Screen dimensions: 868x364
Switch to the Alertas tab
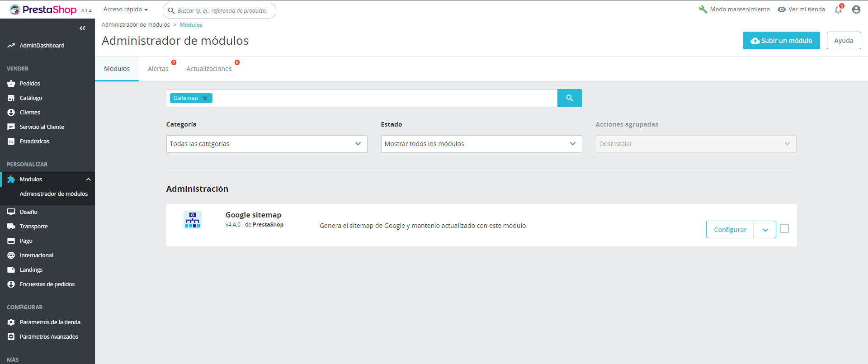click(x=158, y=69)
